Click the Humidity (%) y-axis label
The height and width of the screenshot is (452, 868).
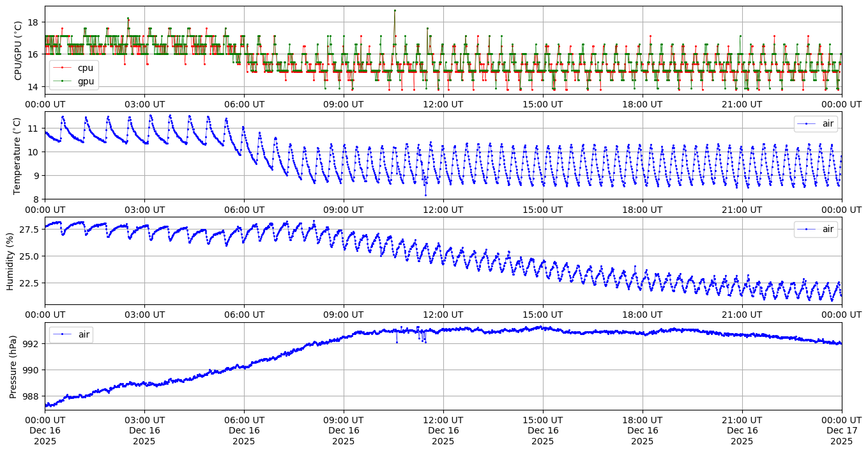click(10, 261)
